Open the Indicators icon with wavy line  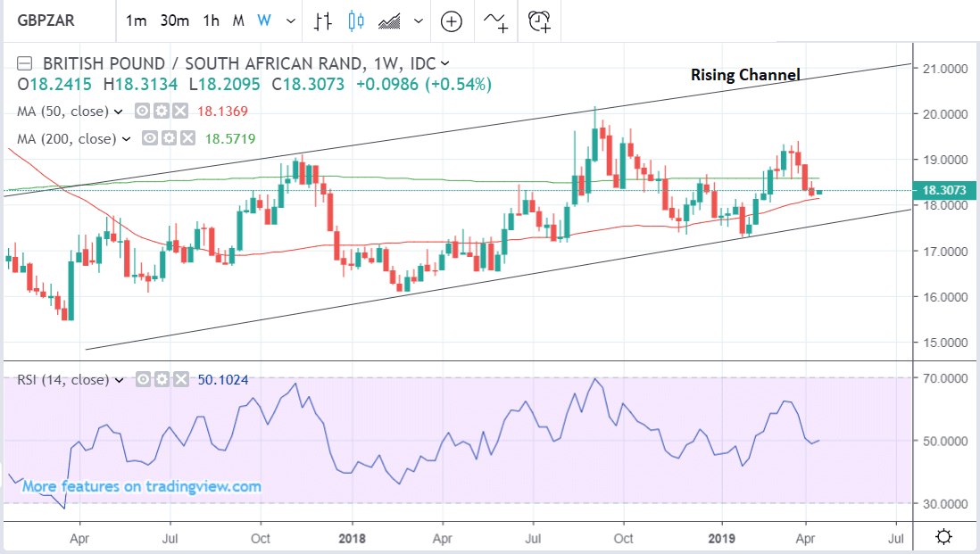point(497,21)
